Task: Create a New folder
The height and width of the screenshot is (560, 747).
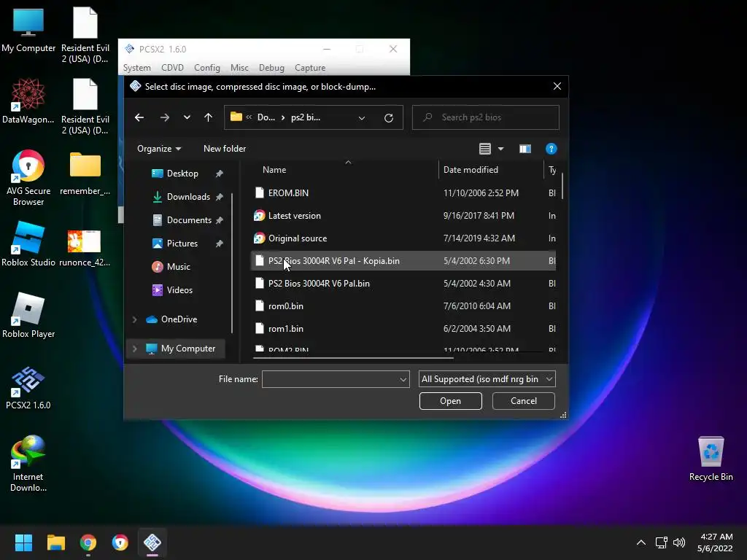Action: (225, 149)
